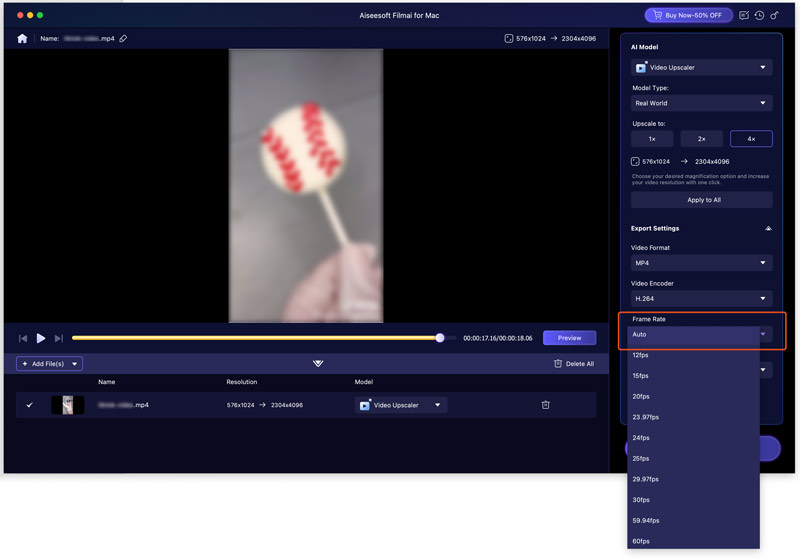Go to Home via house icon

(22, 38)
